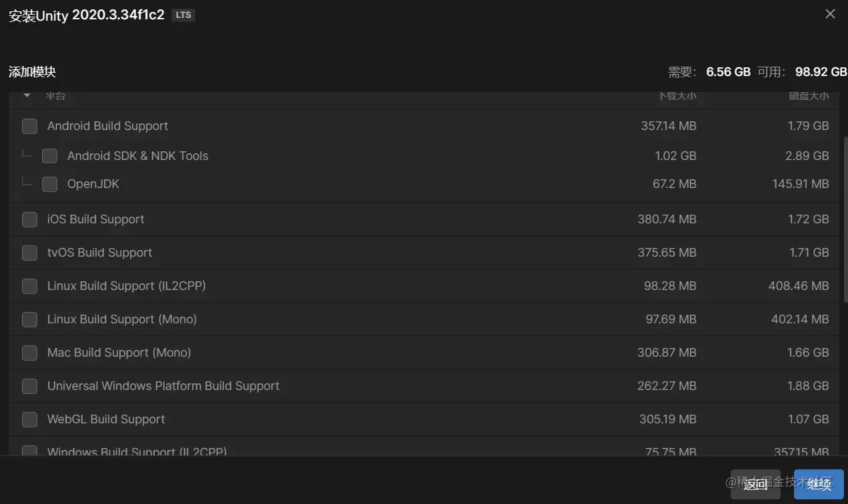The image size is (848, 504).
Task: Click the 磁盘大小 disk size column header
Action: (x=809, y=96)
